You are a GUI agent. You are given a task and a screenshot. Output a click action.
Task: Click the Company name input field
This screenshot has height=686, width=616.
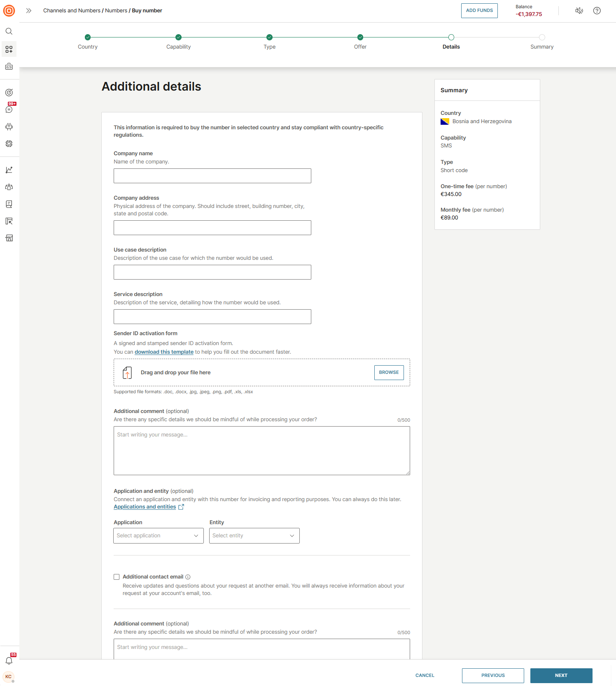[x=212, y=176]
